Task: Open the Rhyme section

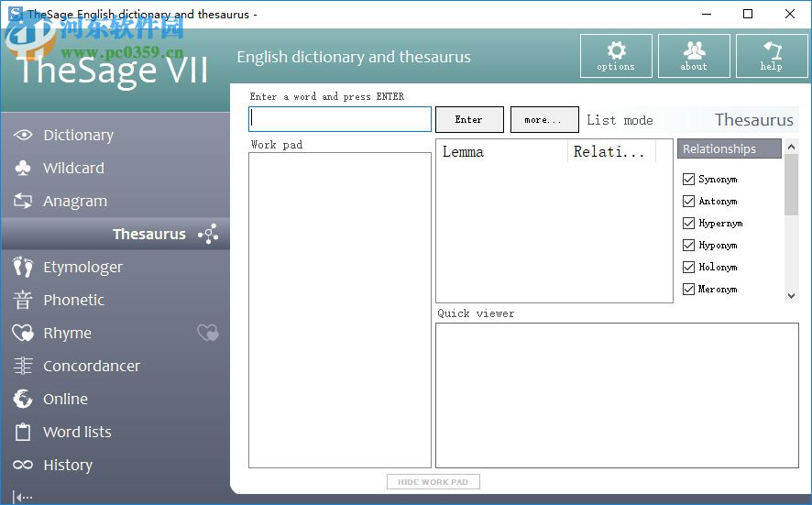Action: point(115,333)
